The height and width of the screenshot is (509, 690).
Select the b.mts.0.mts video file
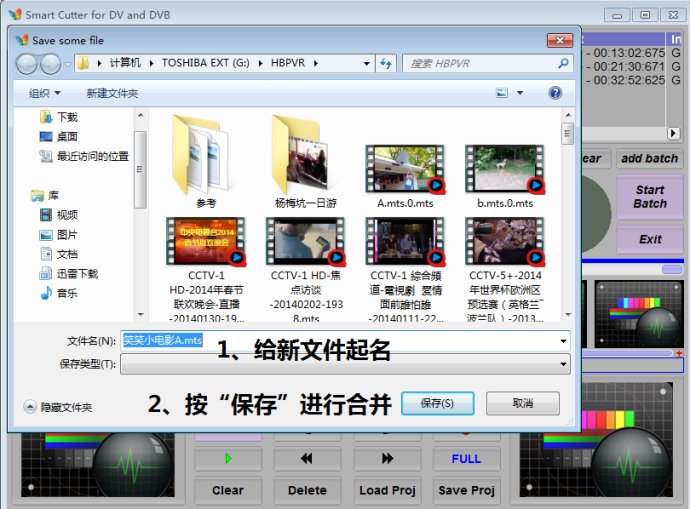(505, 176)
